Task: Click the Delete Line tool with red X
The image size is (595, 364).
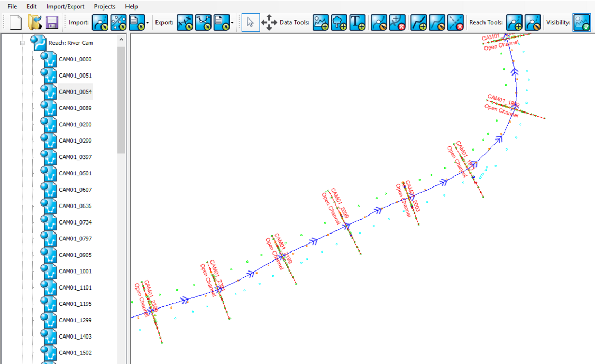Action: tap(455, 23)
